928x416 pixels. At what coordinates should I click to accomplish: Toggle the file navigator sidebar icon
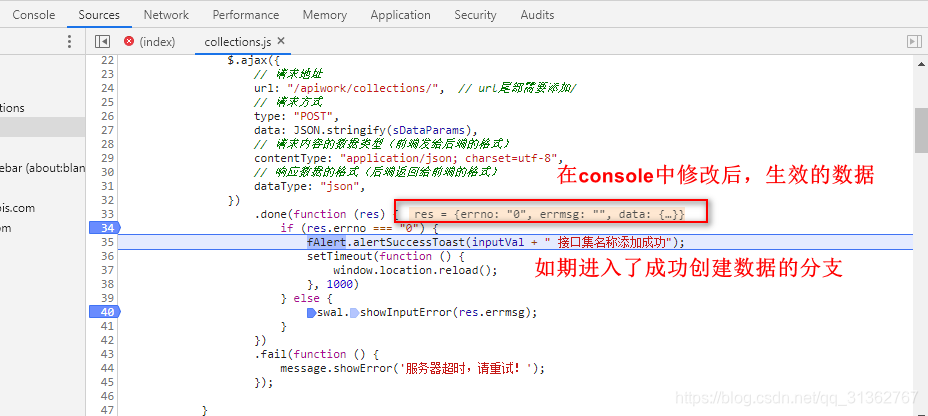pyautogui.click(x=102, y=41)
